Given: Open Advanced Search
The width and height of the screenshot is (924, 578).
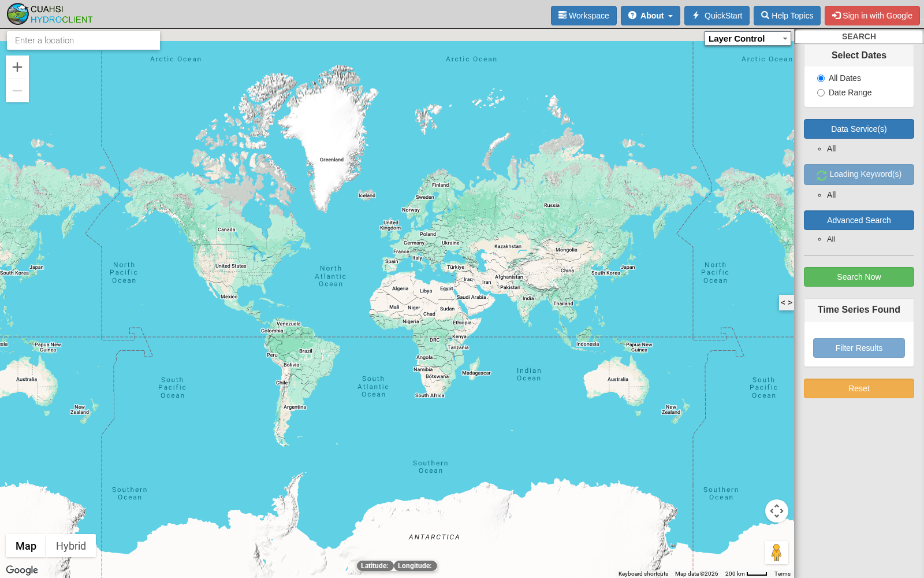Looking at the screenshot, I should point(859,220).
